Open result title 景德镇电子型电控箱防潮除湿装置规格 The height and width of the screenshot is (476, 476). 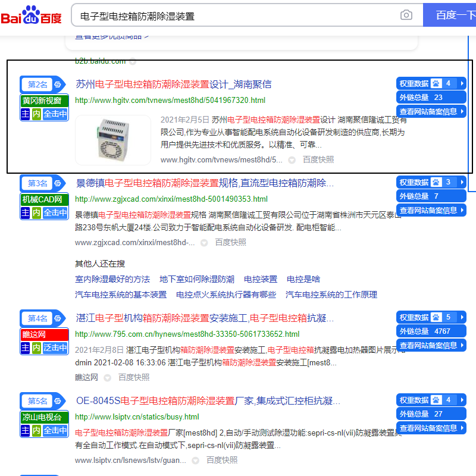pyautogui.click(x=205, y=183)
